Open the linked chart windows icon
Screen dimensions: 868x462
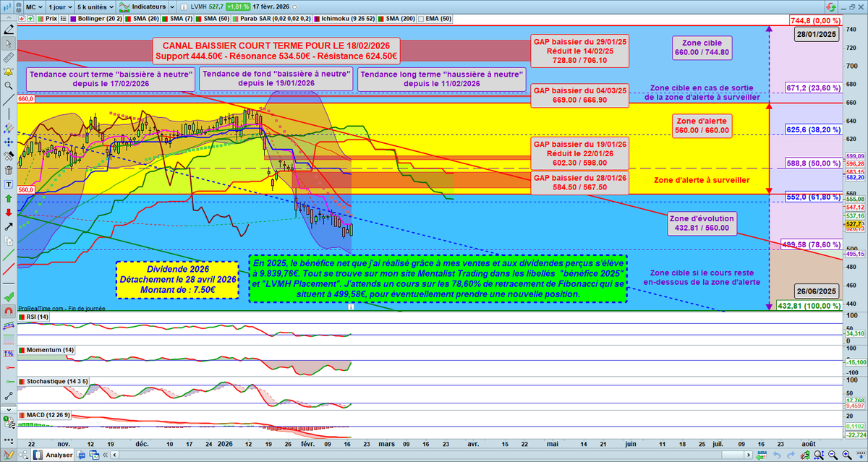(94, 455)
